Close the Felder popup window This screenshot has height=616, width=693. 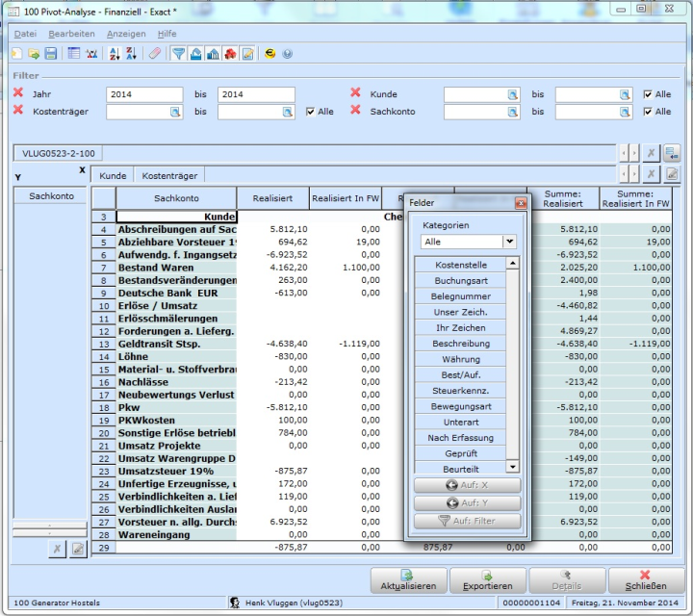521,203
